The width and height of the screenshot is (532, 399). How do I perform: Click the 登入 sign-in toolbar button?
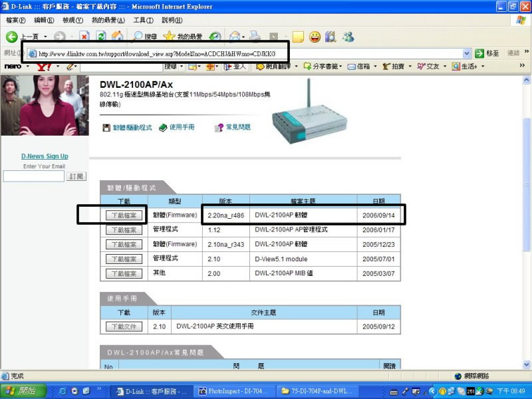tap(235, 66)
